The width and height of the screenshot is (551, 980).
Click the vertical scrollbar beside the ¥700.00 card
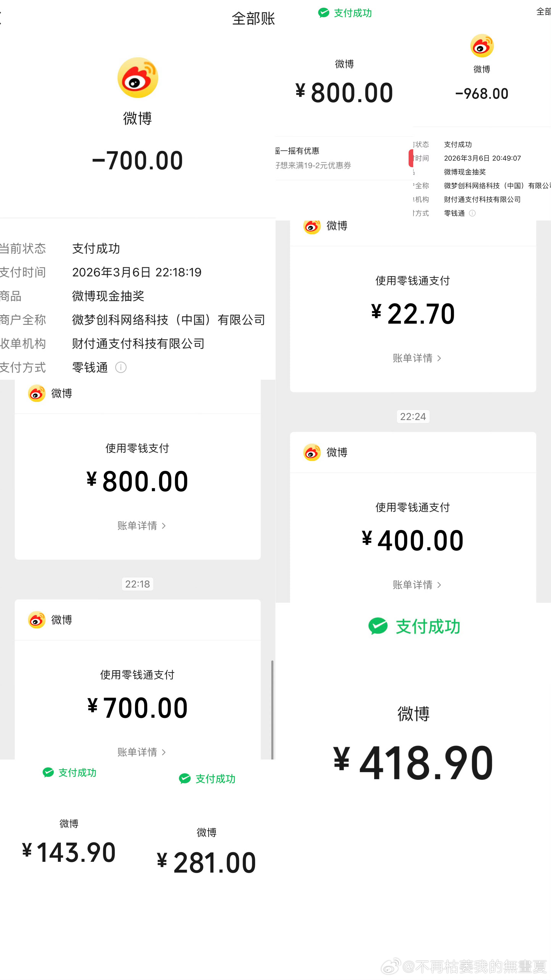[x=272, y=709]
